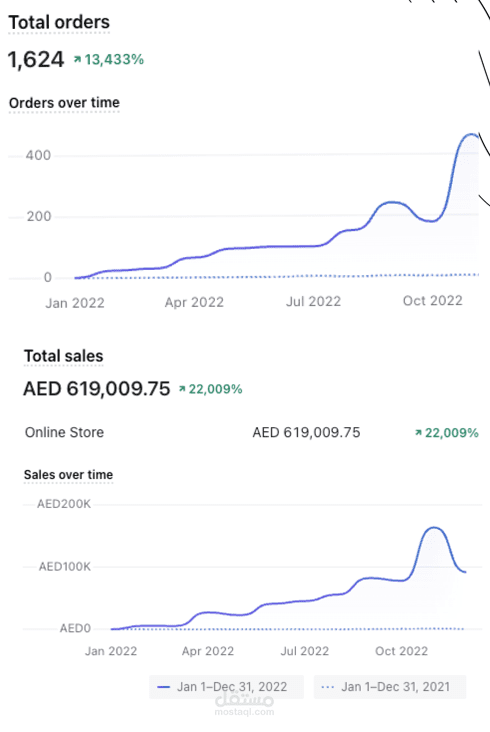Click the green arrow beside AED 619,009.75 total

click(182, 389)
